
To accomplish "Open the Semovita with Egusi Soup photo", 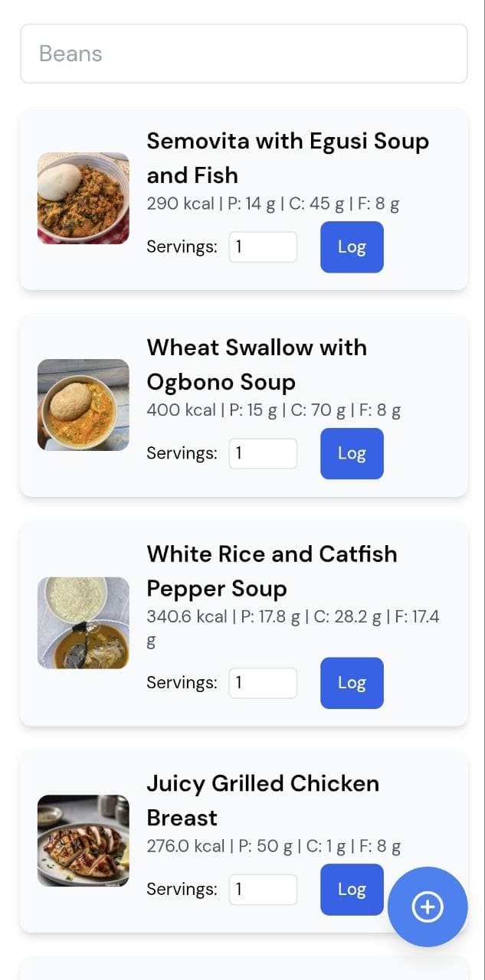I will 84,198.
